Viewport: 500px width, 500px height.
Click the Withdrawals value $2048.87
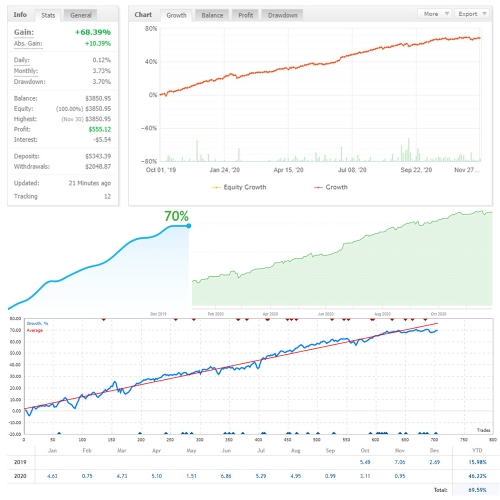[x=98, y=166]
